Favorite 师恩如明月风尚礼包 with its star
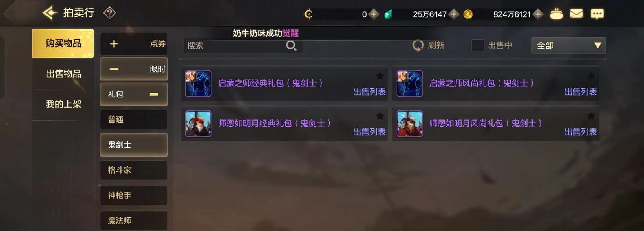This screenshot has width=644, height=231. click(591, 116)
